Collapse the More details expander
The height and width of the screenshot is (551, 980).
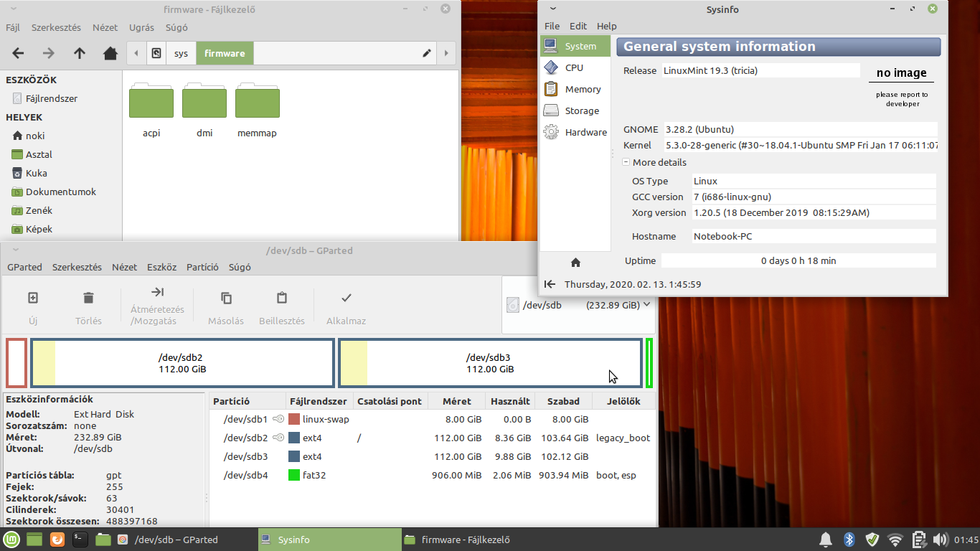pyautogui.click(x=626, y=162)
